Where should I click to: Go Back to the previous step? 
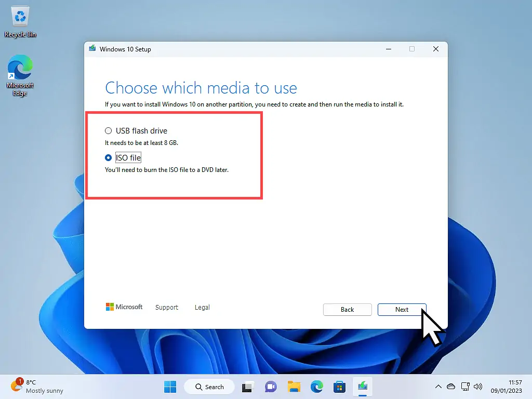[347, 309]
